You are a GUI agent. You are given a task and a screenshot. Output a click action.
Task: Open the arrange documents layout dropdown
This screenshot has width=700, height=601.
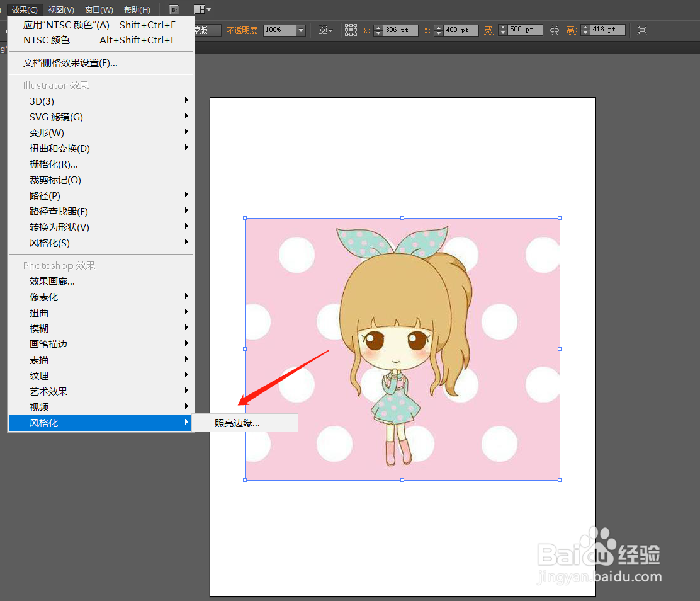[x=202, y=9]
